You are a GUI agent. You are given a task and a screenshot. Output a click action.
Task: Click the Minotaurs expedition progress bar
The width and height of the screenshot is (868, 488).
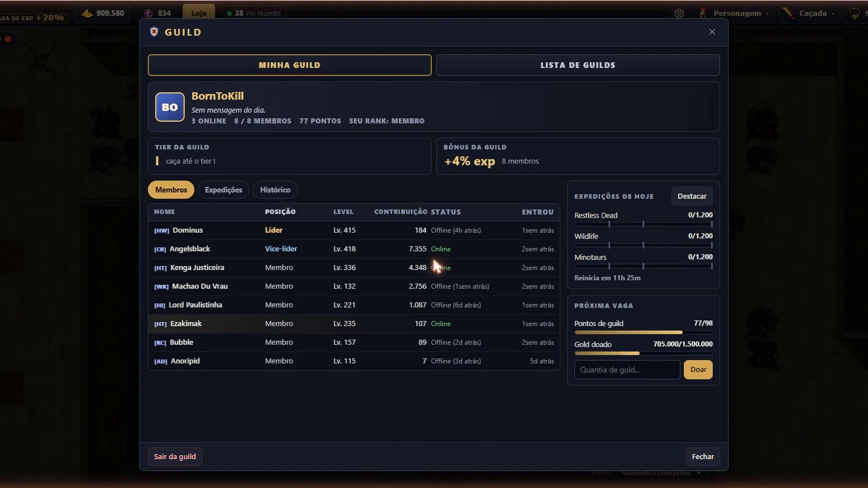[x=644, y=266]
